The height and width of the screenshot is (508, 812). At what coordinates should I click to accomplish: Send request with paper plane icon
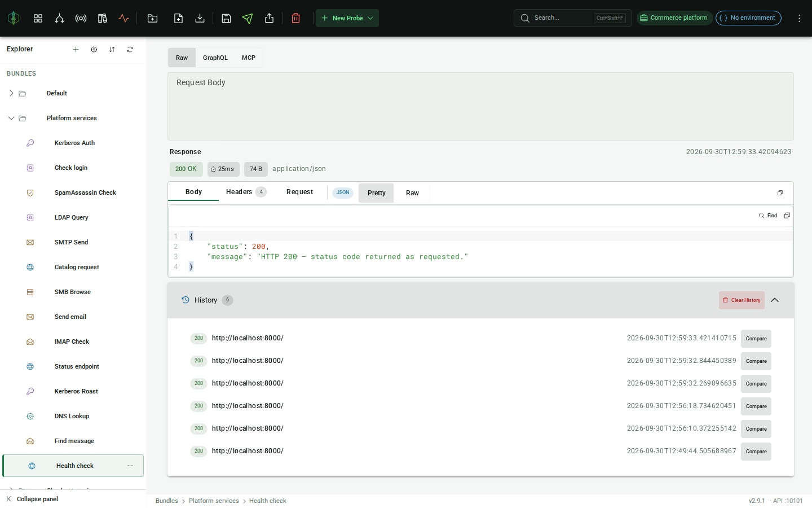[248, 18]
